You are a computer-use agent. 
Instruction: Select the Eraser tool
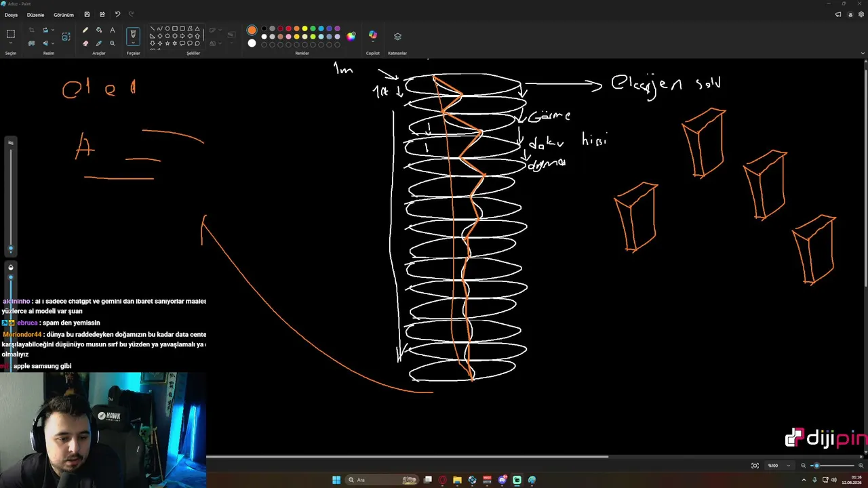click(85, 43)
